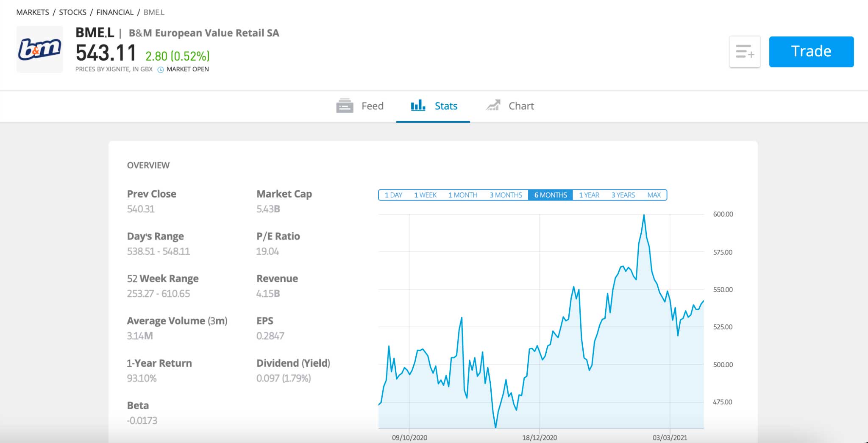Click the Chart trend arrow icon
Image resolution: width=868 pixels, height=443 pixels.
point(493,105)
